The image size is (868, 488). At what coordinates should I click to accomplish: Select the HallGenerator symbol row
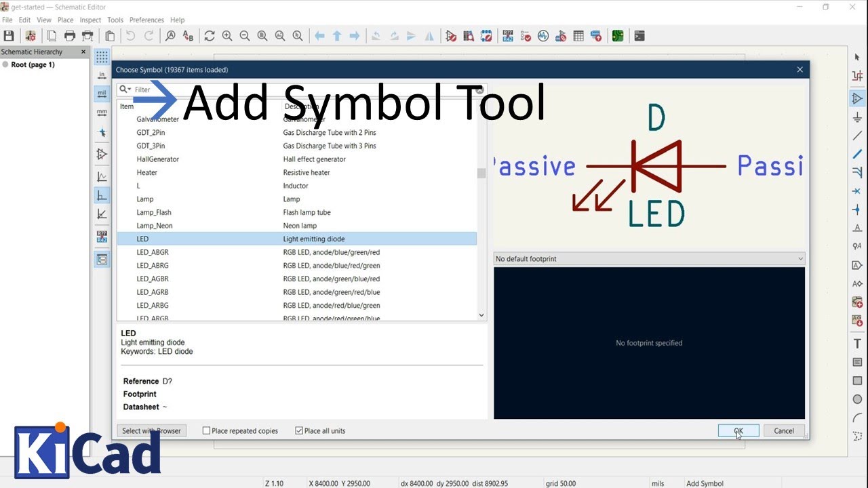[x=296, y=159]
